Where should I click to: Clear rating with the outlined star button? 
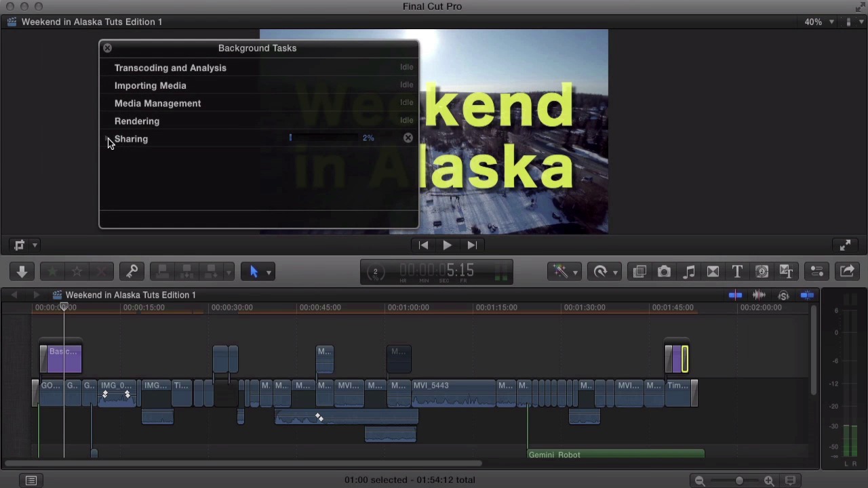(77, 272)
